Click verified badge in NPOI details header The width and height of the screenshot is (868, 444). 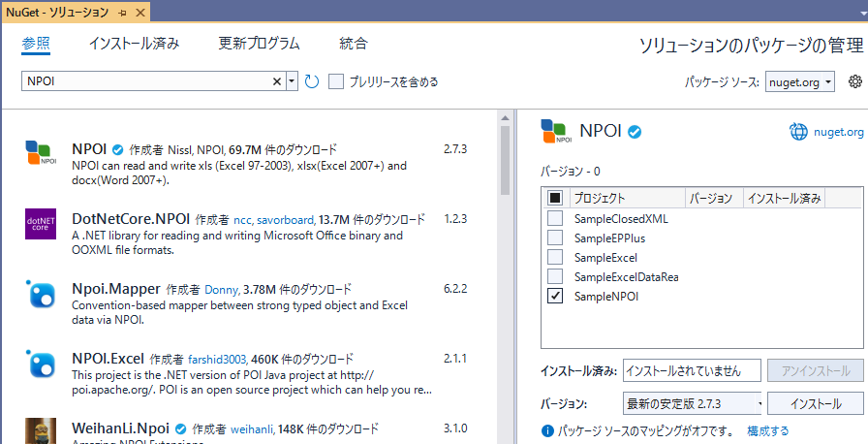[635, 132]
